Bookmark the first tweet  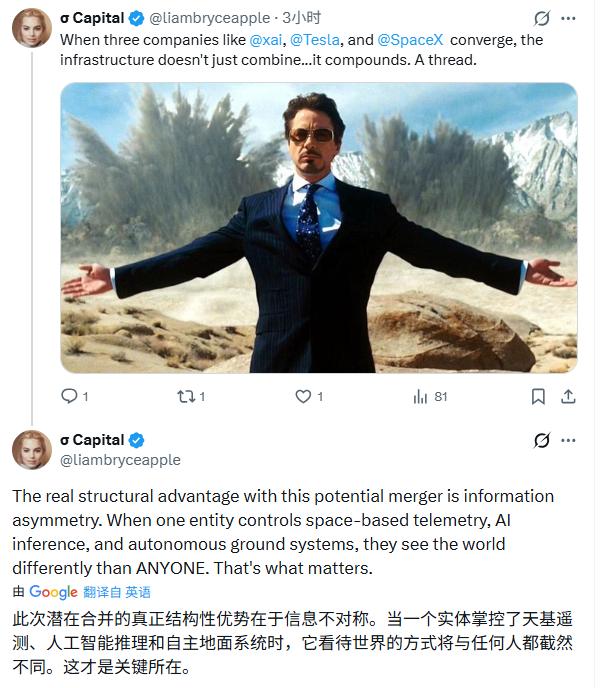[538, 396]
